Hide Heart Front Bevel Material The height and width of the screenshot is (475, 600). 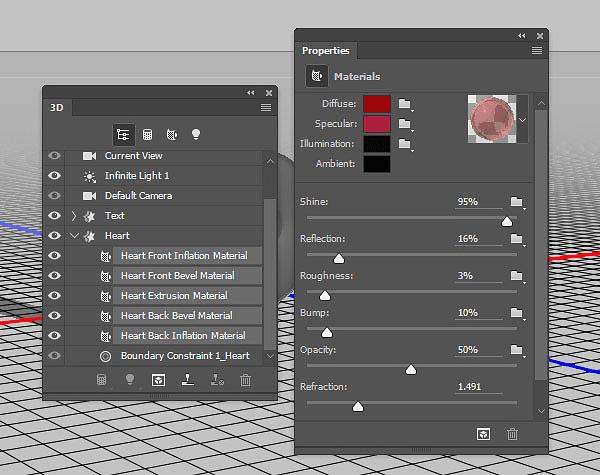54,276
